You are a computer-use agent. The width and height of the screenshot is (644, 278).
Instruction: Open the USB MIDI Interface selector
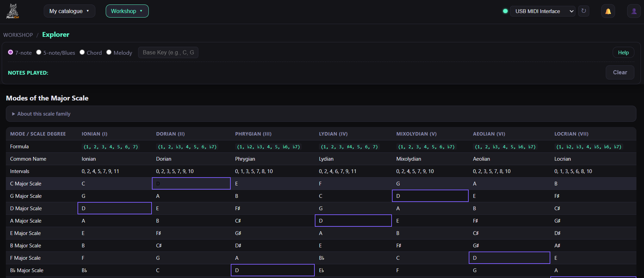pyautogui.click(x=543, y=11)
